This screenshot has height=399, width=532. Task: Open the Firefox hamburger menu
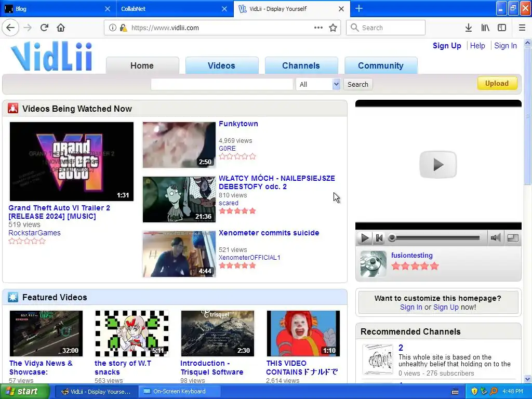(522, 28)
